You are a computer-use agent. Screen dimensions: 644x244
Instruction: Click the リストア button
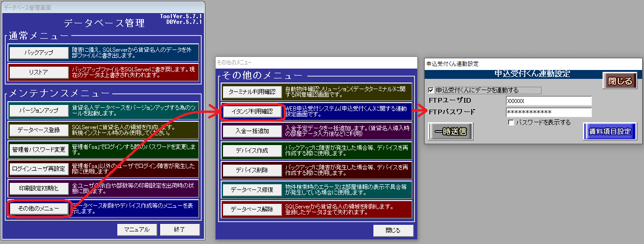[39, 72]
